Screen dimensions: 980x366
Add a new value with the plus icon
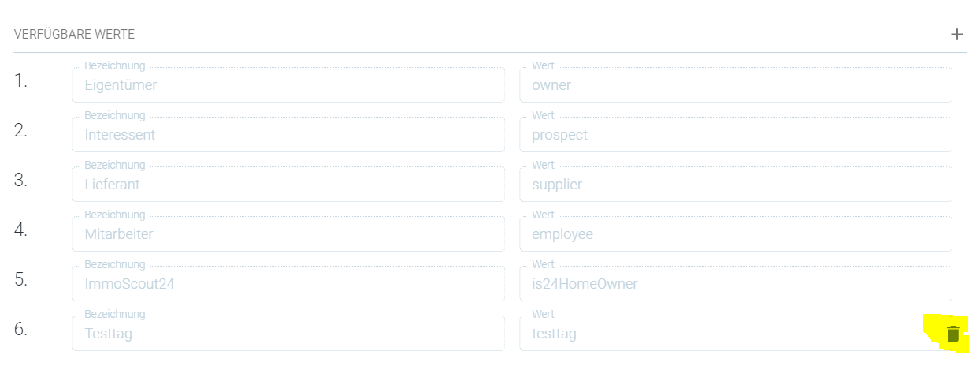(956, 35)
